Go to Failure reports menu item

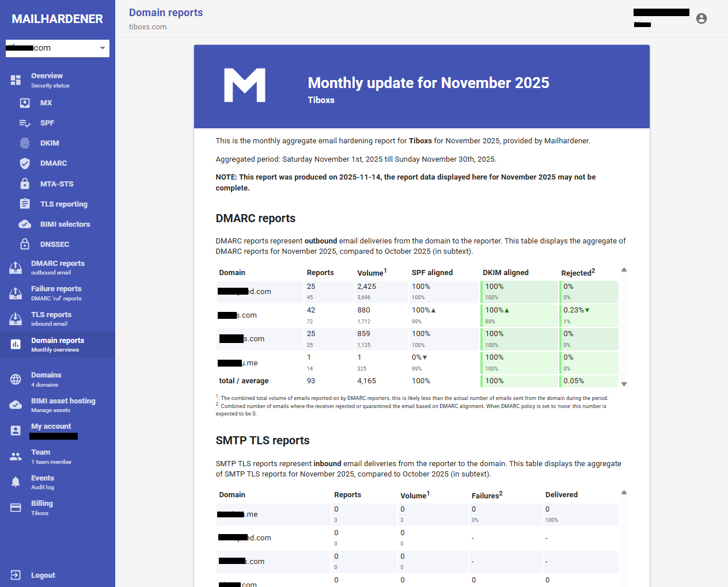pos(56,293)
